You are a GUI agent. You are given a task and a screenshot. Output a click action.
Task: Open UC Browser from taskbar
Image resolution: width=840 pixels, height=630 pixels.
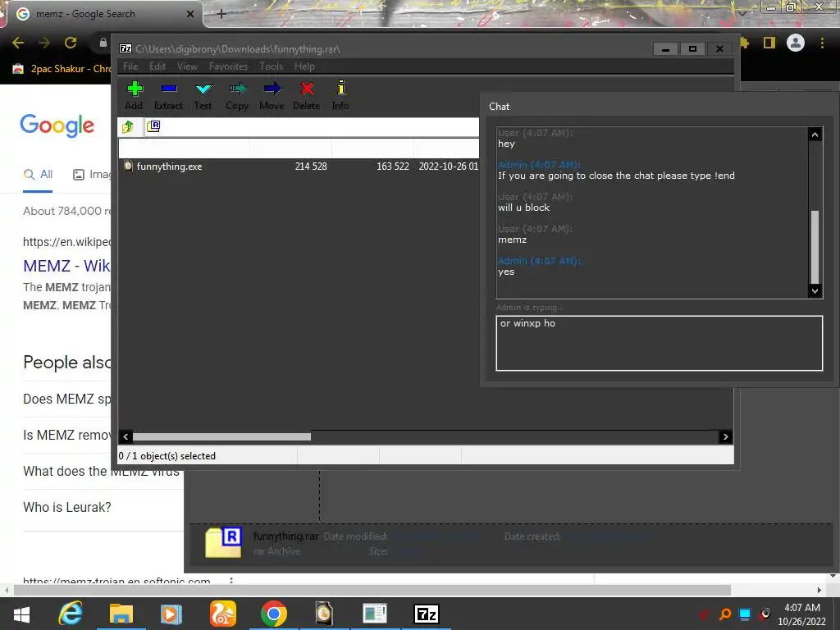pos(222,614)
